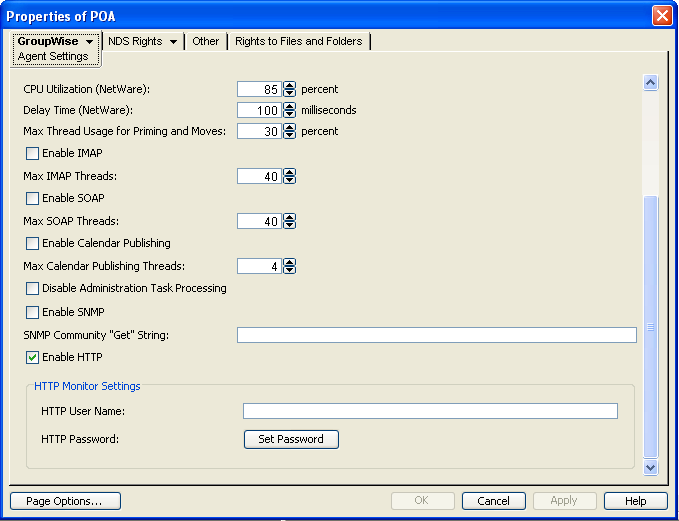Increase Max SOAP Threads with up arrow

pyautogui.click(x=289, y=217)
